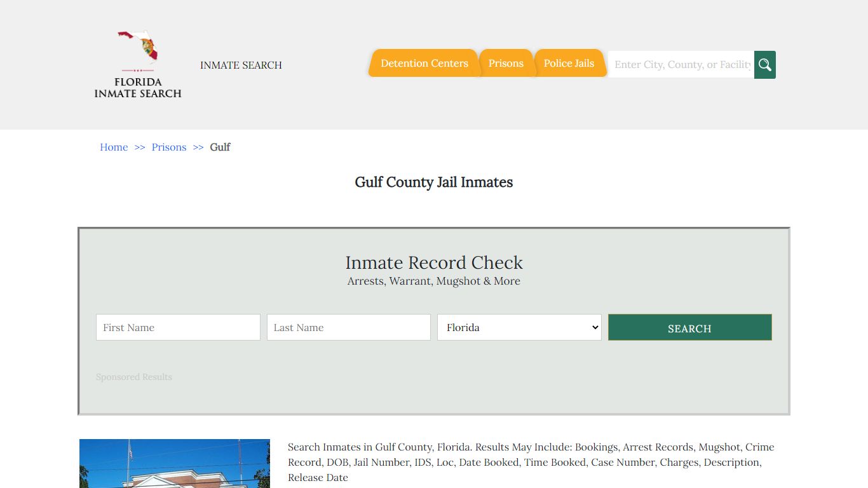Click the Search Inmates in Gulf County paragraph
This screenshot has height=488, width=868.
531,462
